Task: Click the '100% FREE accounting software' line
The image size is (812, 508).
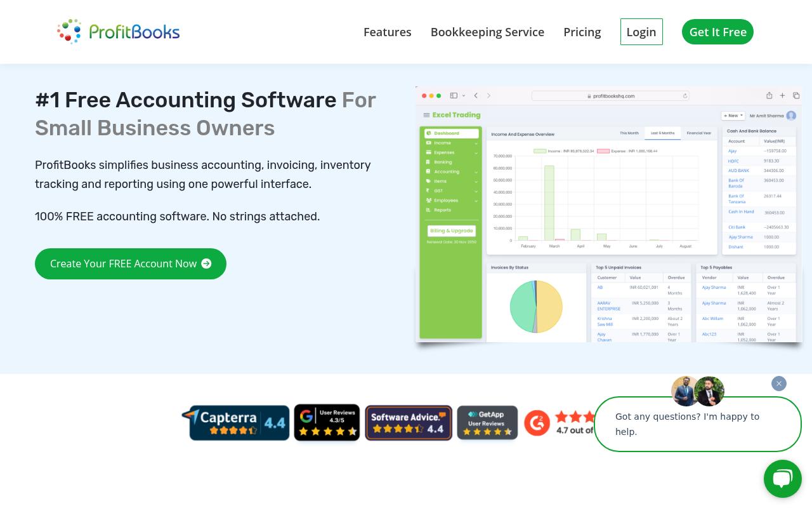Action: click(178, 217)
